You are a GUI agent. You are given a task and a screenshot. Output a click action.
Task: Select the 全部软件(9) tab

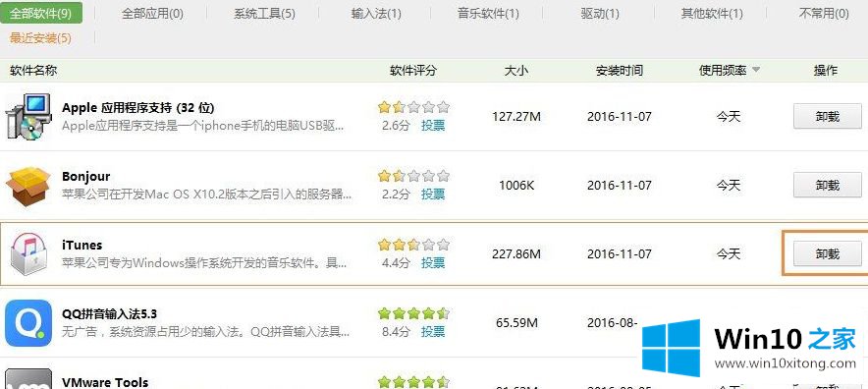(x=41, y=14)
